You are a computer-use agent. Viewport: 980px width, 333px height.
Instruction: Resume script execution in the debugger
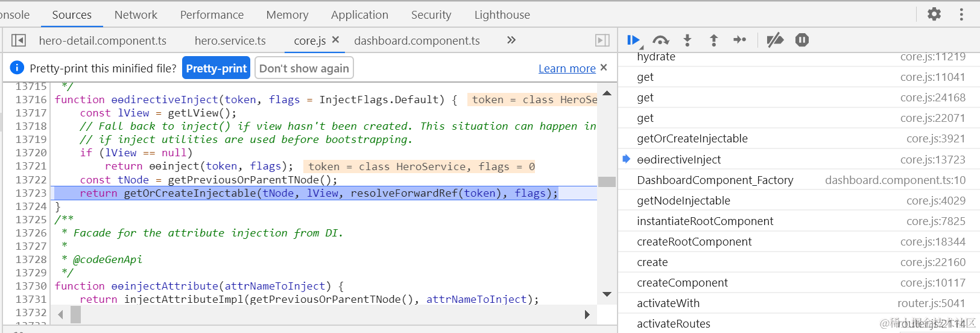[x=633, y=40]
